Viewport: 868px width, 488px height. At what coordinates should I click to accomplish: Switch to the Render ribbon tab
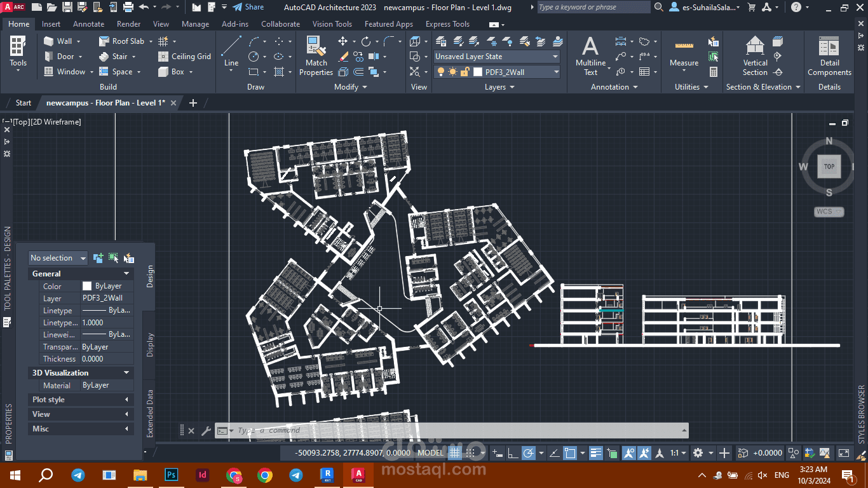click(129, 24)
